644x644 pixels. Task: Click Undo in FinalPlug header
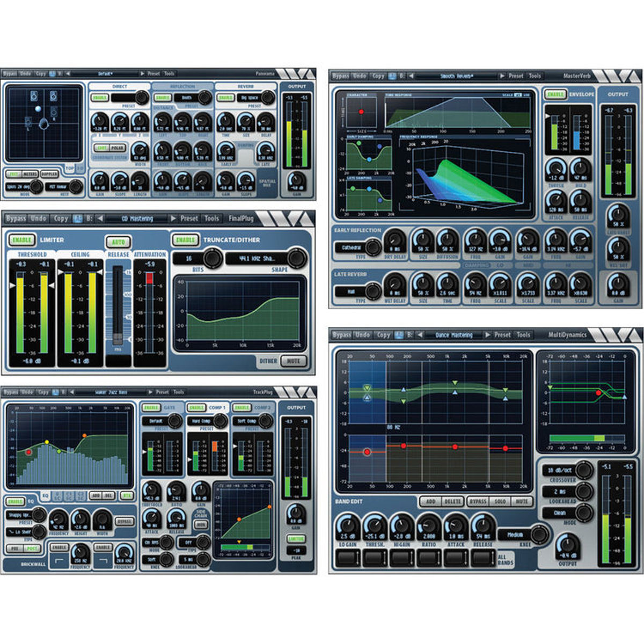[x=39, y=218]
